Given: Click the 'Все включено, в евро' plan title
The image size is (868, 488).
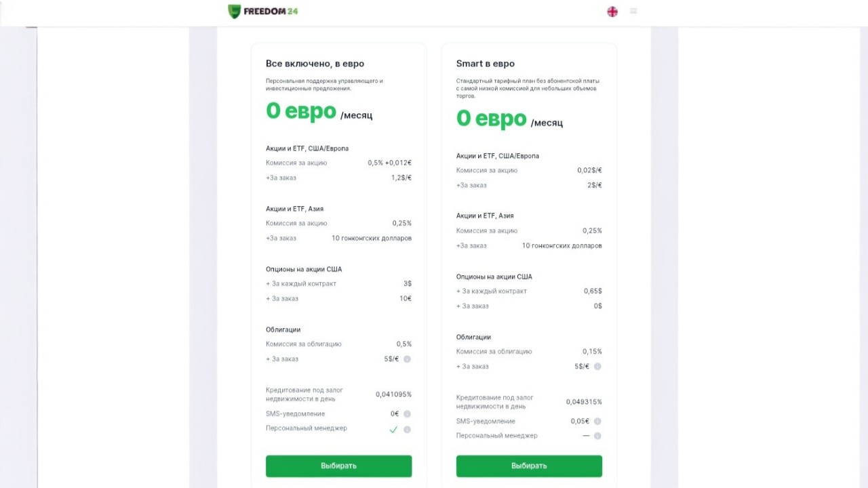Looking at the screenshot, I should pos(315,64).
